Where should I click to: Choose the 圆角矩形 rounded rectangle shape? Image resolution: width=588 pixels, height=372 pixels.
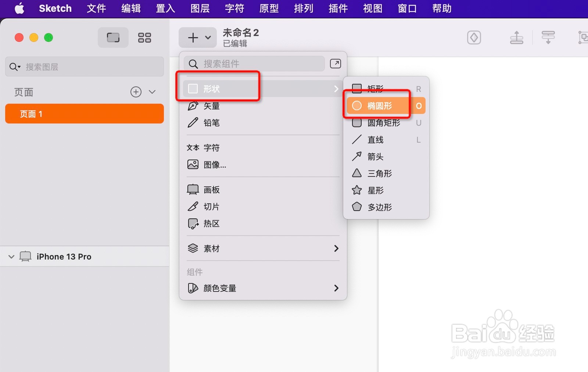386,123
